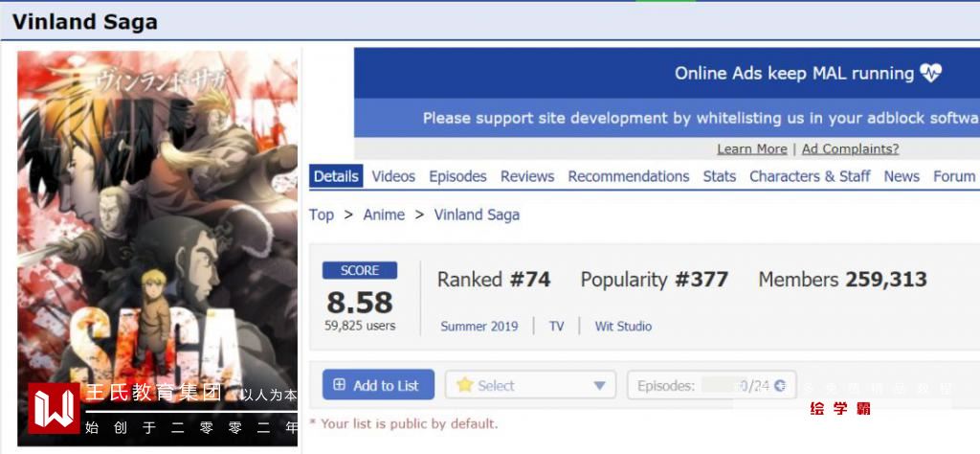
Task: Open Characters & Staff tab
Action: tap(810, 177)
